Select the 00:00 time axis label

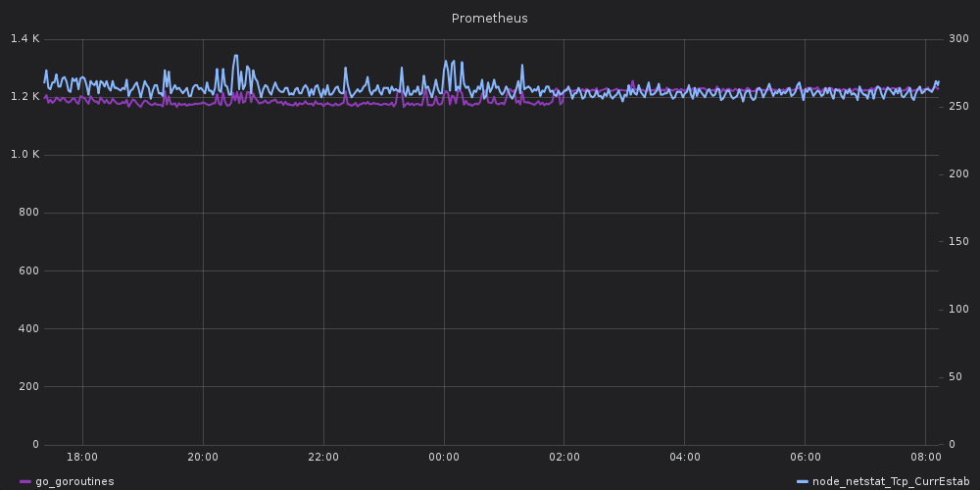click(444, 458)
